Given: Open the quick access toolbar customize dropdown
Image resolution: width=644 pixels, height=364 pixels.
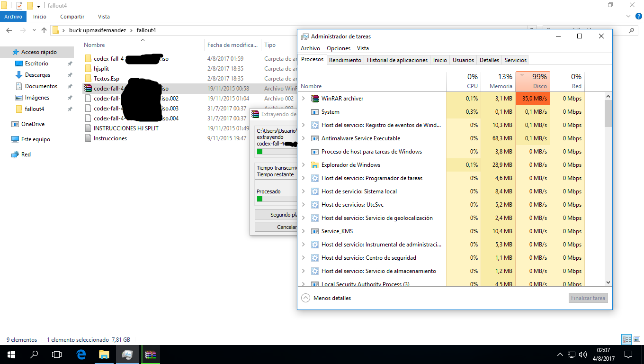Looking at the screenshot, I should [x=38, y=6].
